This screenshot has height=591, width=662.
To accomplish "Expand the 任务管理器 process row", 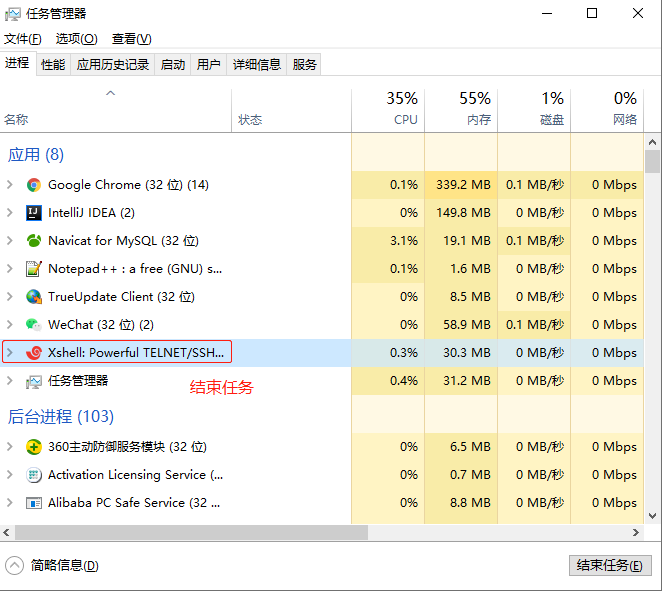I will [10, 380].
